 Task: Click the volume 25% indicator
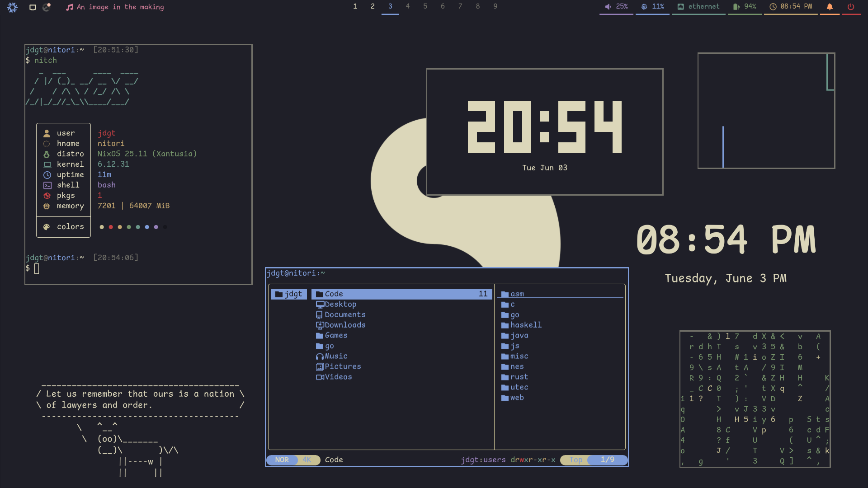(617, 7)
